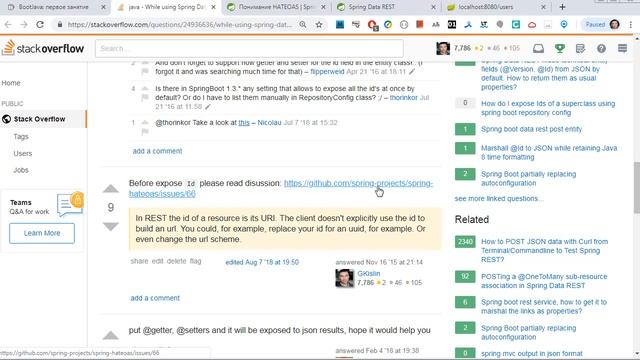Click the browser back arrow
Image resolution: width=640 pixels, height=360 pixels.
[x=8, y=24]
